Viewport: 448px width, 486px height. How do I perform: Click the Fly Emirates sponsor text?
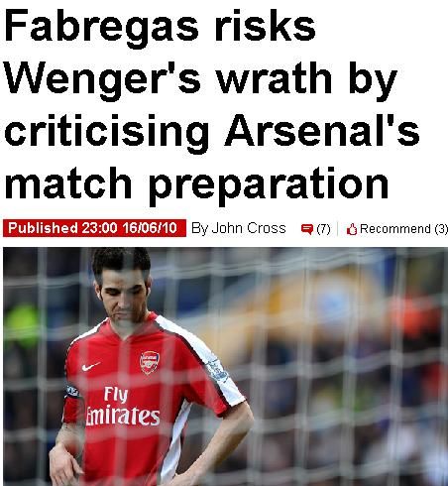pyautogui.click(x=122, y=406)
